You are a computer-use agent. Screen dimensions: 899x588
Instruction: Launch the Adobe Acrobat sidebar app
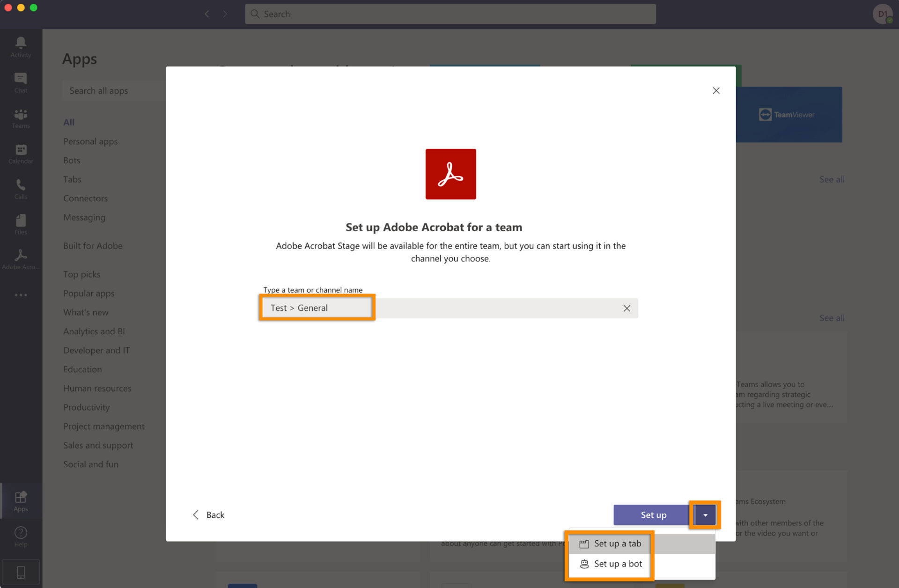21,260
